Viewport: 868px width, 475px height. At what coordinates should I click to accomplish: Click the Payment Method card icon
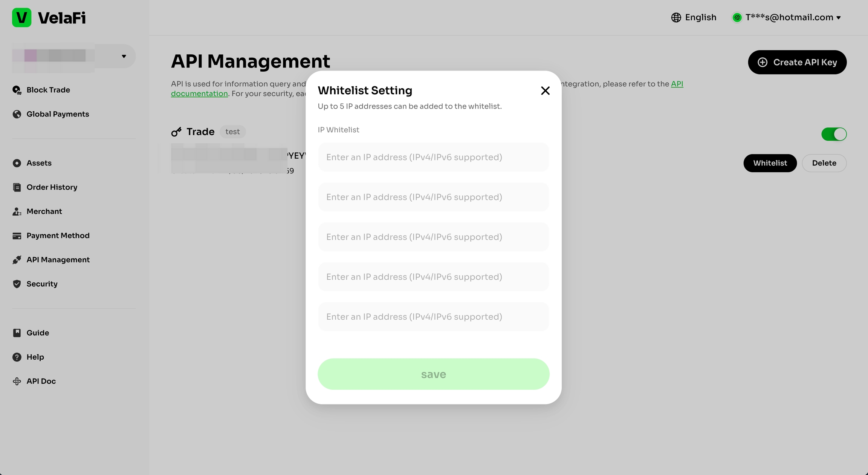[17, 236]
